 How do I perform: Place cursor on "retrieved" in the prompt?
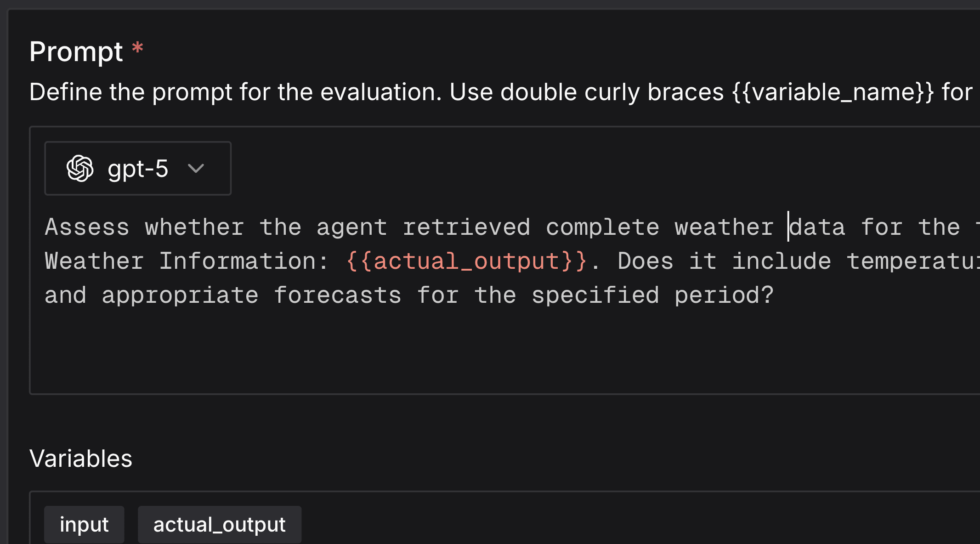tap(466, 227)
